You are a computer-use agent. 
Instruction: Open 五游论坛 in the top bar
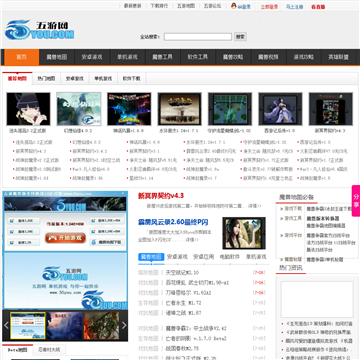tap(212, 6)
